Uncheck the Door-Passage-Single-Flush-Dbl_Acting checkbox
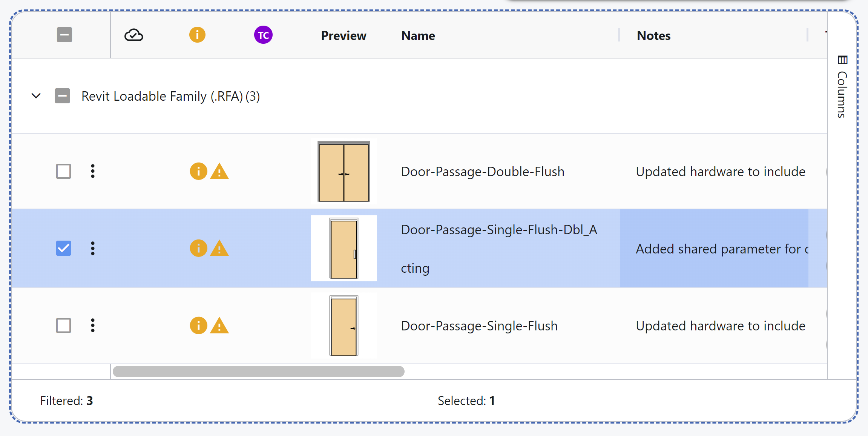 pos(64,248)
